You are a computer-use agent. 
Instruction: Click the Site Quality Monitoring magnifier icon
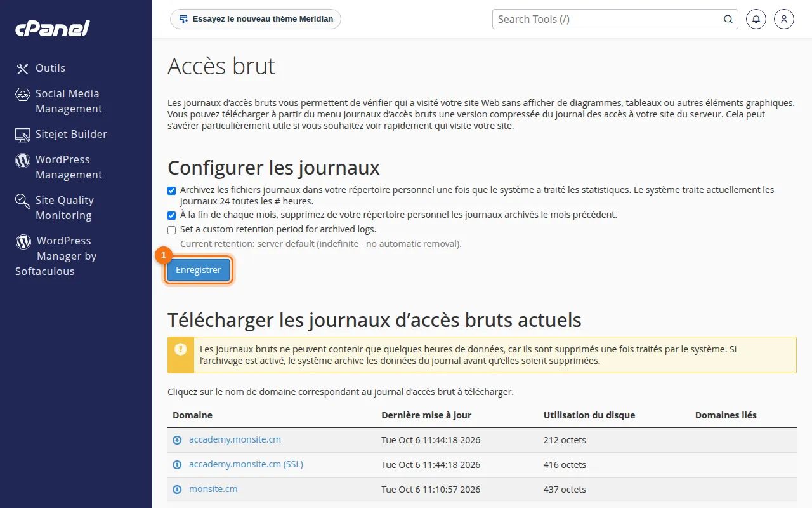tap(23, 201)
